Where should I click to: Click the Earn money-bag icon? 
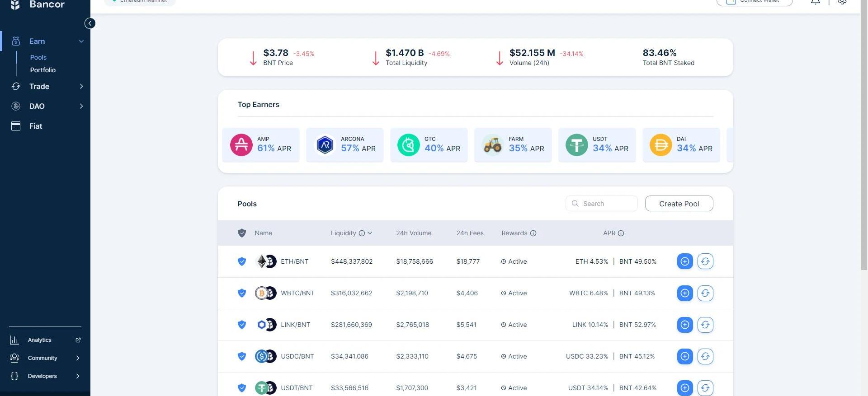[16, 41]
